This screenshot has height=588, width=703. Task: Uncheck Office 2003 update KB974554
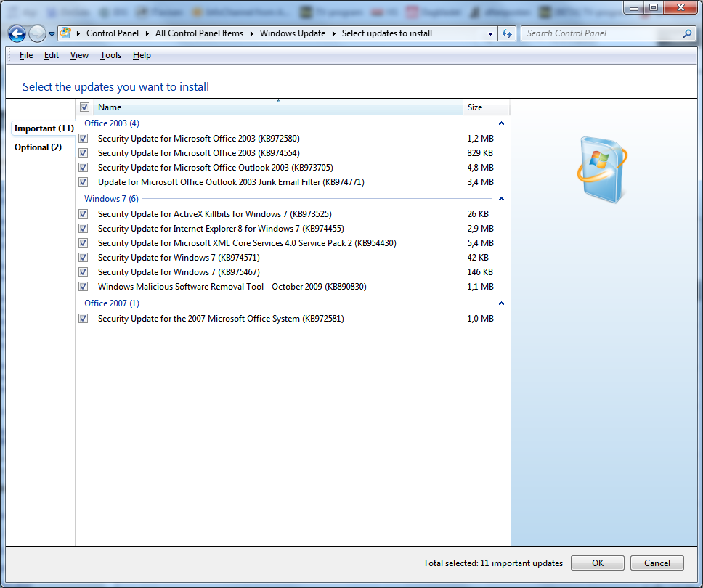84,153
